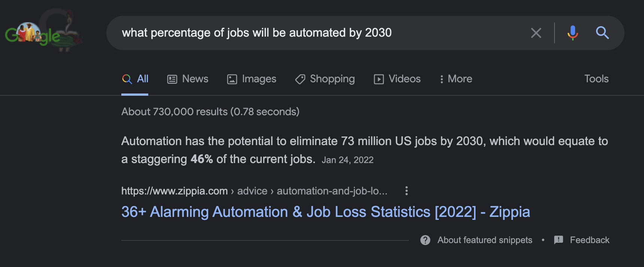Click the News tab newspaper icon
Image resolution: width=644 pixels, height=267 pixels.
click(x=172, y=79)
